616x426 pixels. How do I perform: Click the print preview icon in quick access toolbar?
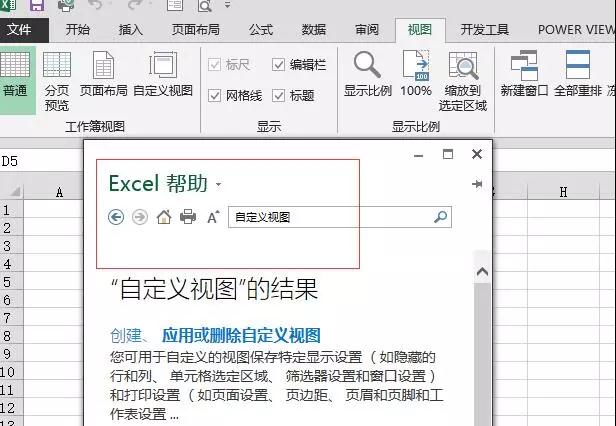click(x=205, y=5)
